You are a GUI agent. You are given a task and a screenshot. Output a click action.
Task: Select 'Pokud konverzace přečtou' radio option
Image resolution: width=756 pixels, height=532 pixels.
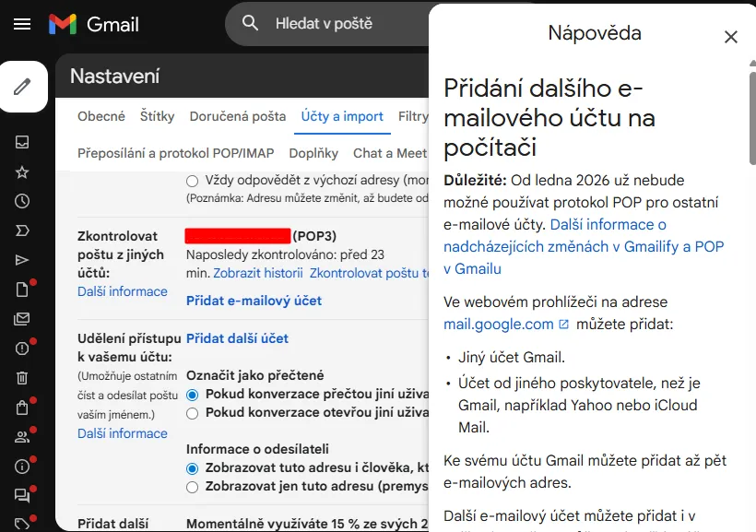point(192,395)
